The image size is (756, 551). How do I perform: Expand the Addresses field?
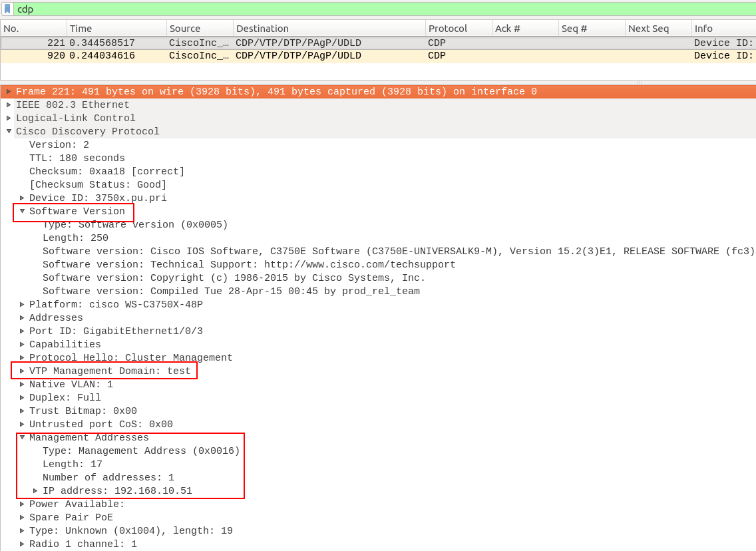(x=22, y=317)
